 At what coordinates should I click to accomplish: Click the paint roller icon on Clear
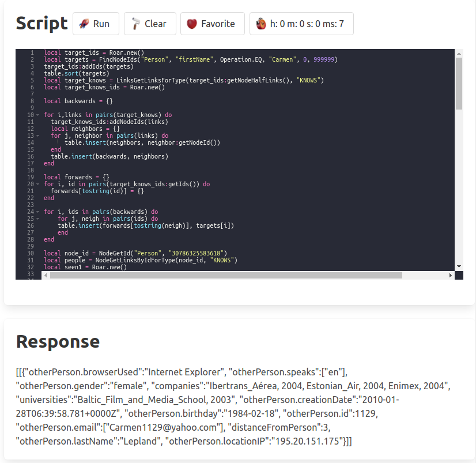[x=135, y=24]
